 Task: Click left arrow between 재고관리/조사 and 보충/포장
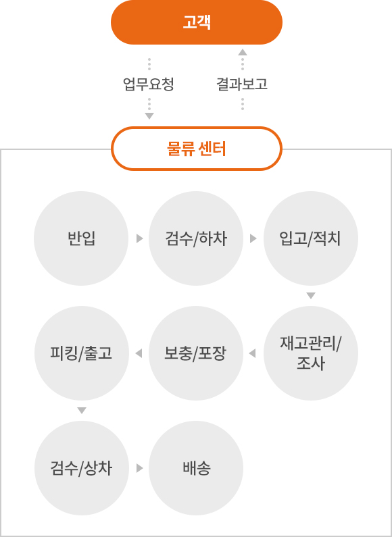(252, 353)
